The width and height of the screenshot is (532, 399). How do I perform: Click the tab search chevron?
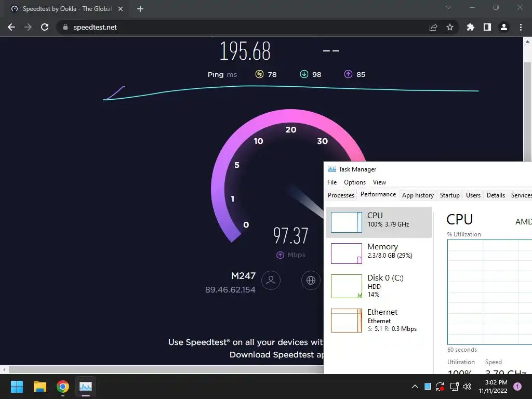tap(448, 7)
